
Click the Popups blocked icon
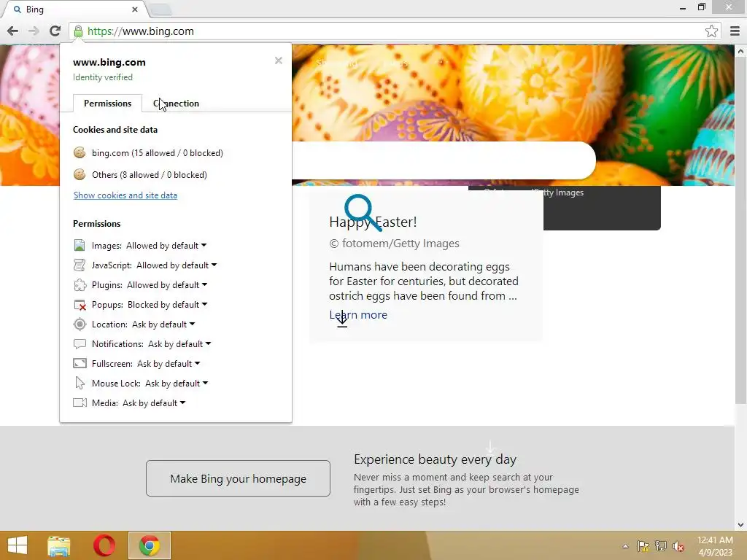point(80,305)
